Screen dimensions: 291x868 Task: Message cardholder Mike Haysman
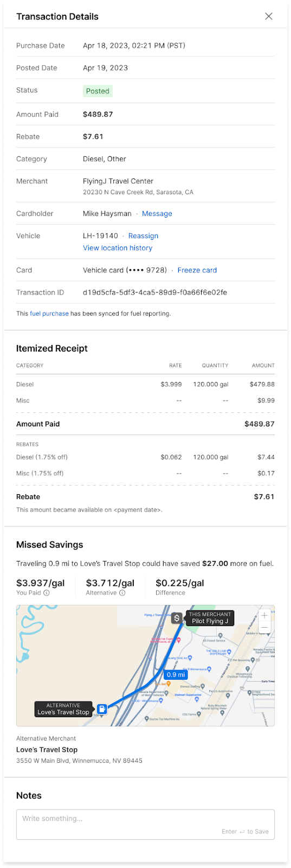(157, 214)
